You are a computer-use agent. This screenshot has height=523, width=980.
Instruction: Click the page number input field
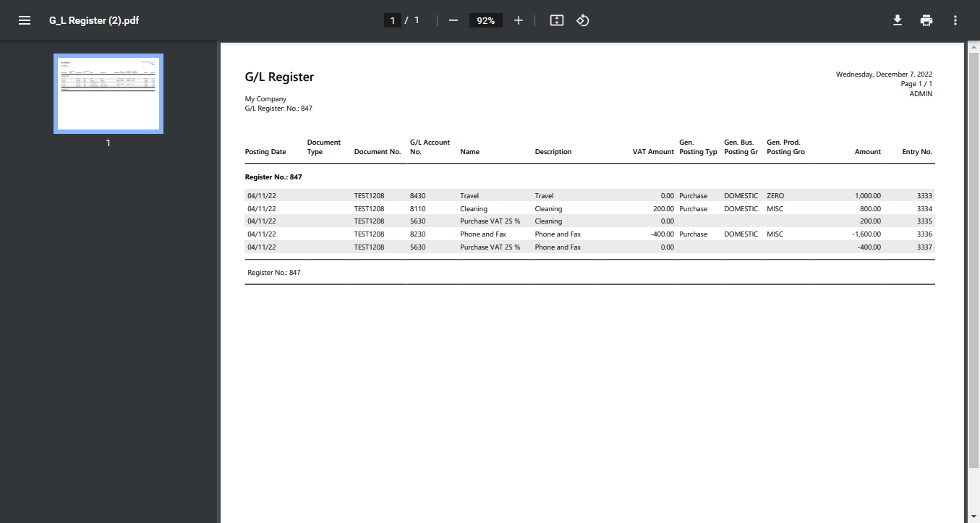point(392,20)
